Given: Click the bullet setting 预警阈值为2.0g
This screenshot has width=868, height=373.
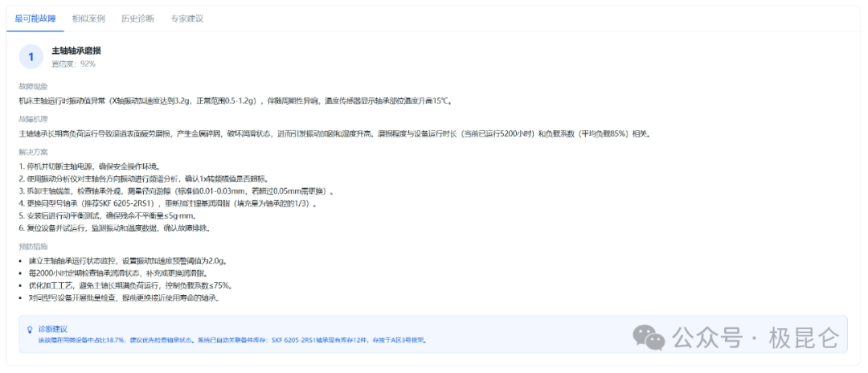Looking at the screenshot, I should [128, 260].
